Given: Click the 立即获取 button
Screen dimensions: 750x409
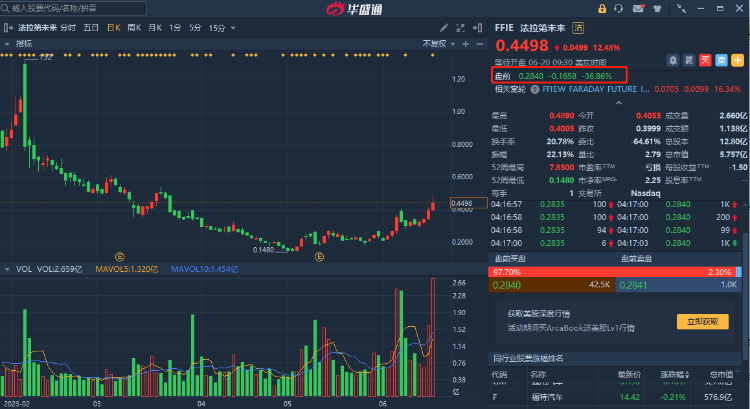Looking at the screenshot, I should 703,321.
